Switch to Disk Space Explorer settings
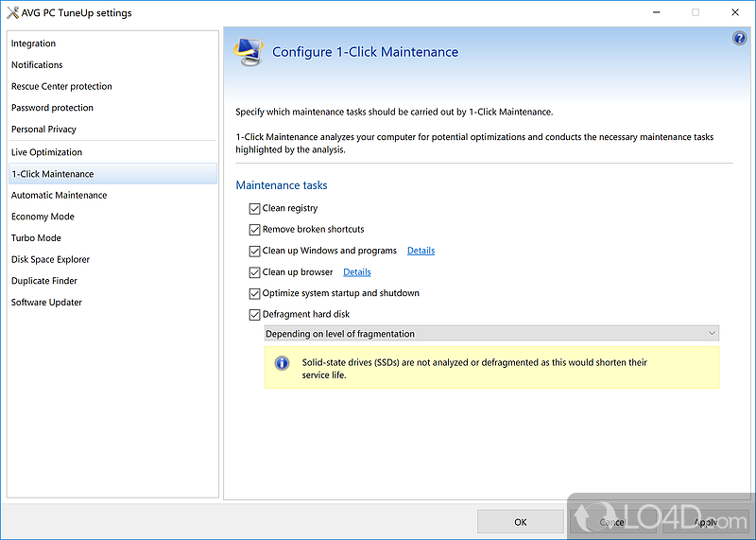The width and height of the screenshot is (756, 540). (x=50, y=260)
